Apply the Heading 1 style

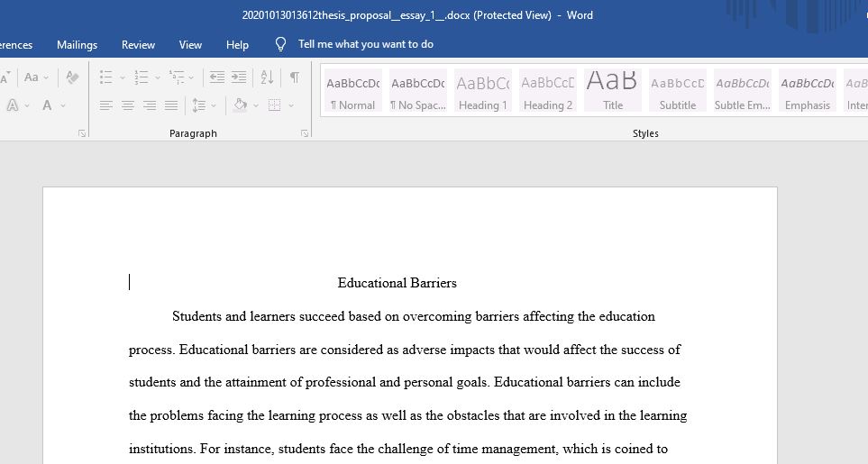click(483, 91)
